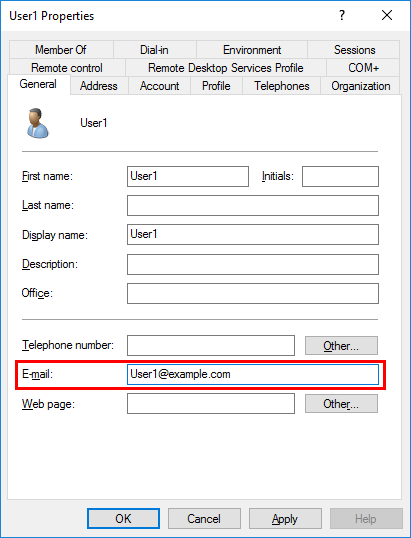411x538 pixels.
Task: Click the Display name field
Action: coord(253,234)
